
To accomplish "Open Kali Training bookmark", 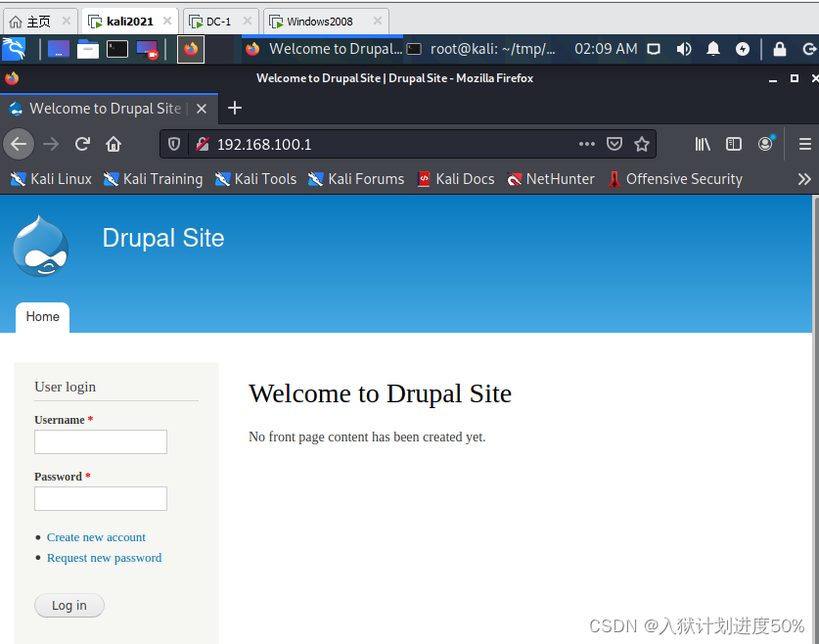I will click(153, 179).
